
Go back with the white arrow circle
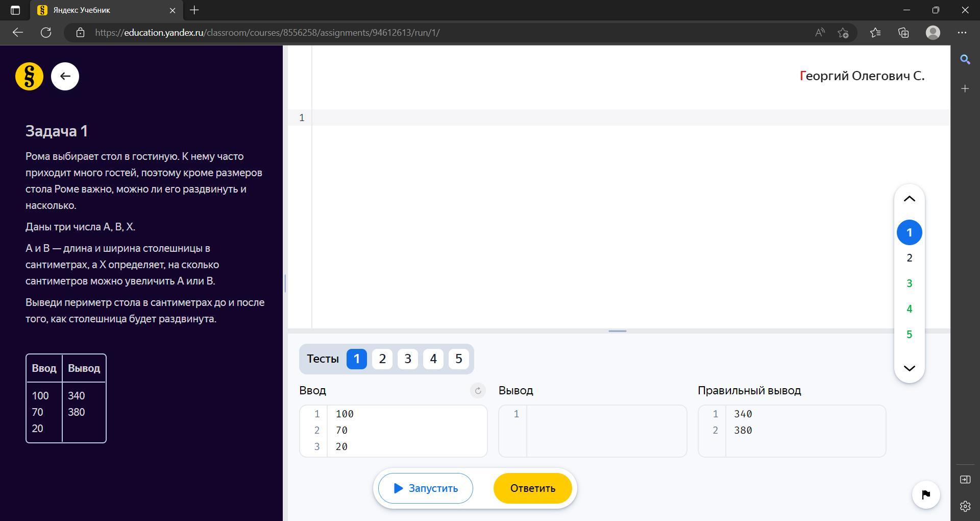65,77
